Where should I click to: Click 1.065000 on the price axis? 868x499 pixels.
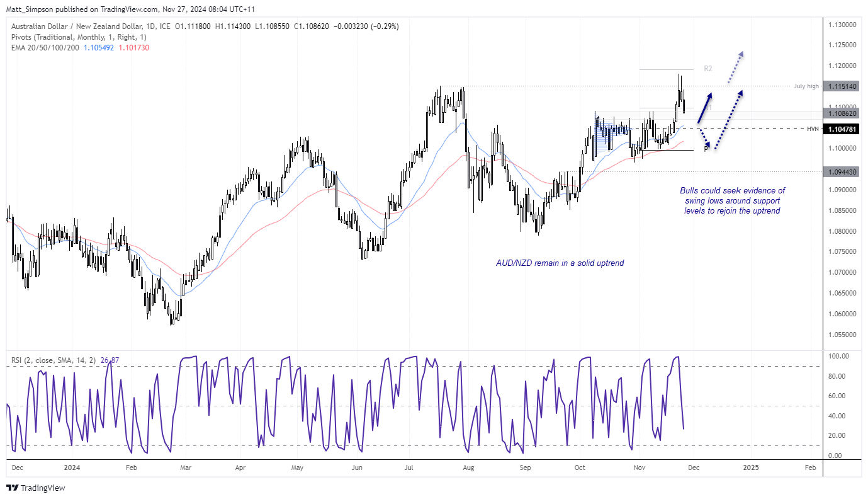[x=843, y=293]
